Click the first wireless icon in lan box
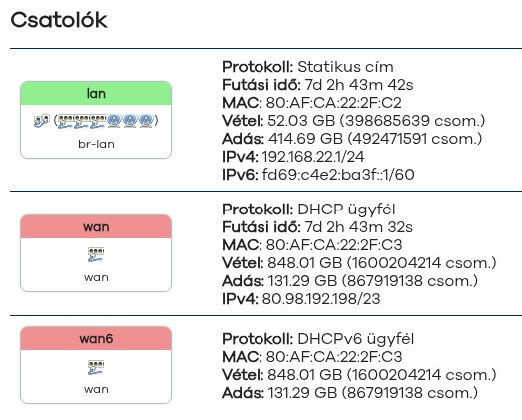Image resolution: width=522 pixels, height=420 pixels. 114,121
